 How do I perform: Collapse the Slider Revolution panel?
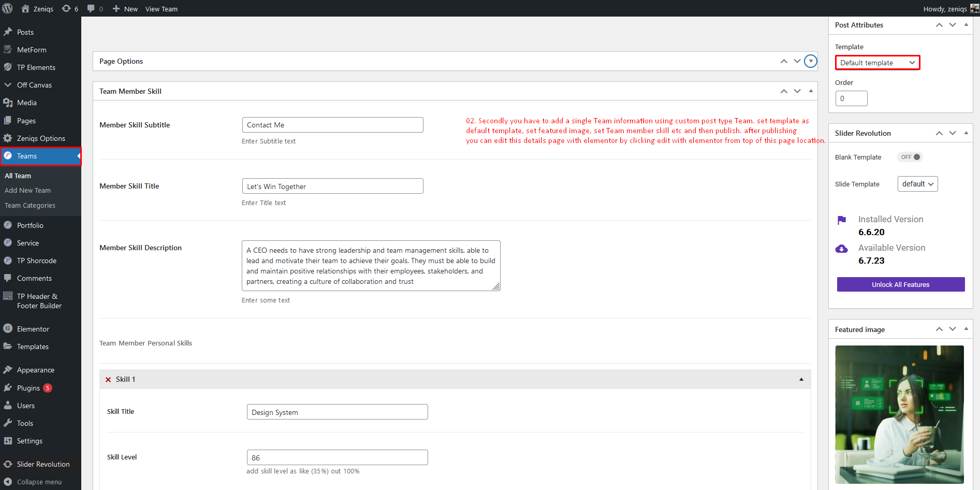[x=966, y=133]
